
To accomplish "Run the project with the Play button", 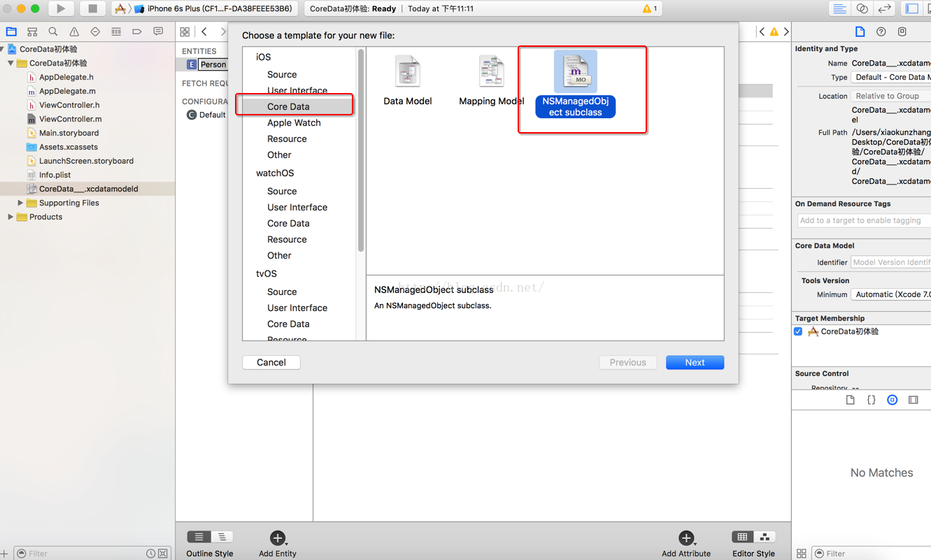I will click(61, 9).
